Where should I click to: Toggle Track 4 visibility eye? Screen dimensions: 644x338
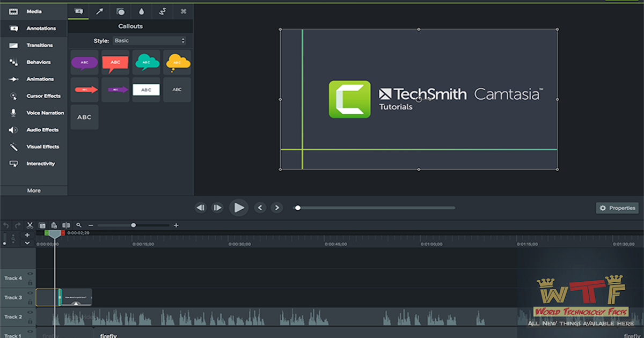30,274
